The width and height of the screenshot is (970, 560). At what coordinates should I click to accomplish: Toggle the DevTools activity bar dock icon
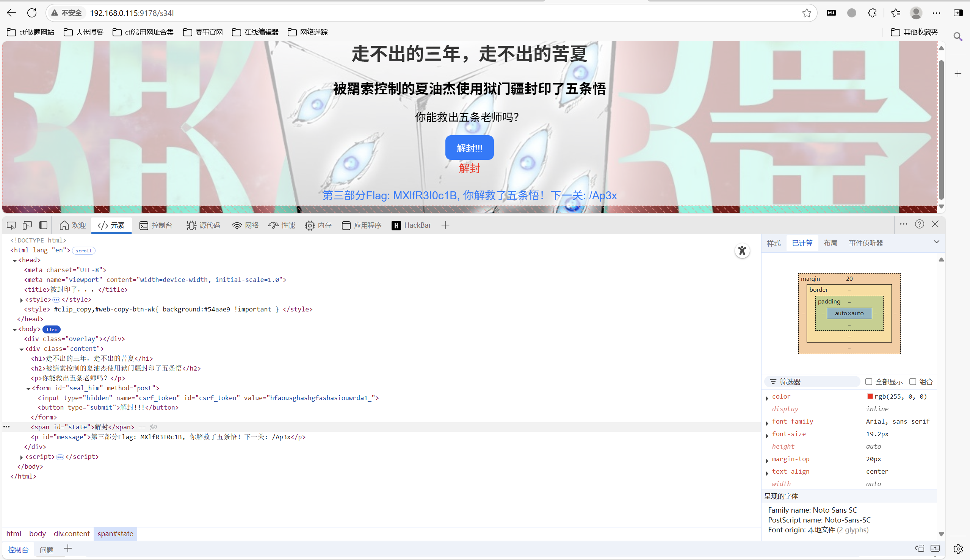[x=43, y=225]
